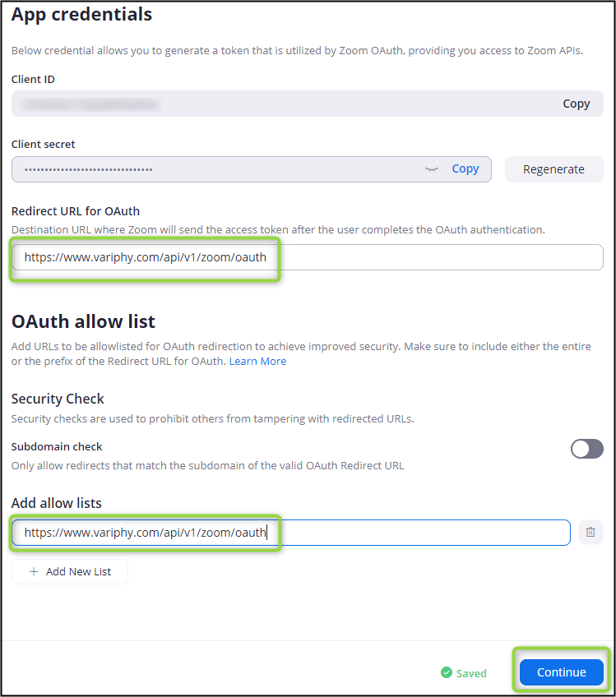Click the Subdomain check label
Viewport: 616px width, 697px height.
pos(57,447)
